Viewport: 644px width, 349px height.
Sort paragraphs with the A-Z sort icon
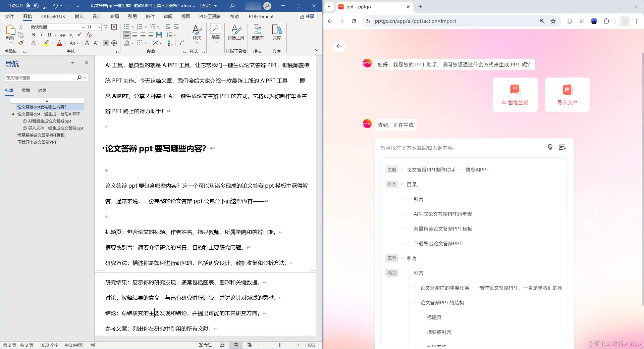coord(170,43)
